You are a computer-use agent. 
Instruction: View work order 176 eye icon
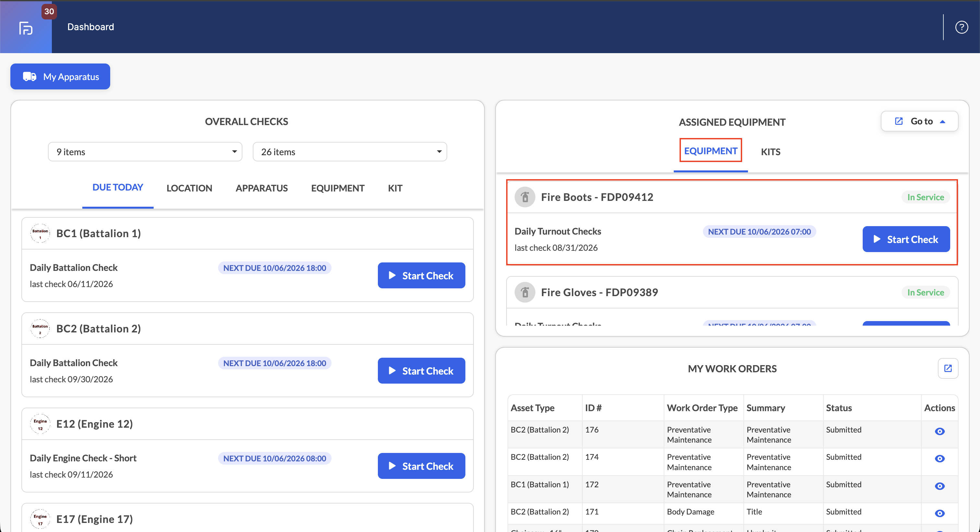coord(939,431)
